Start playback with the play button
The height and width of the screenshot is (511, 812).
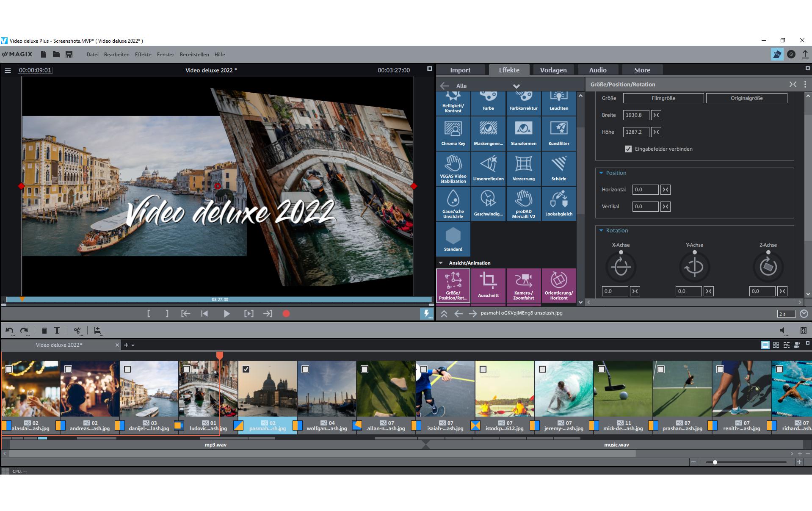point(226,314)
